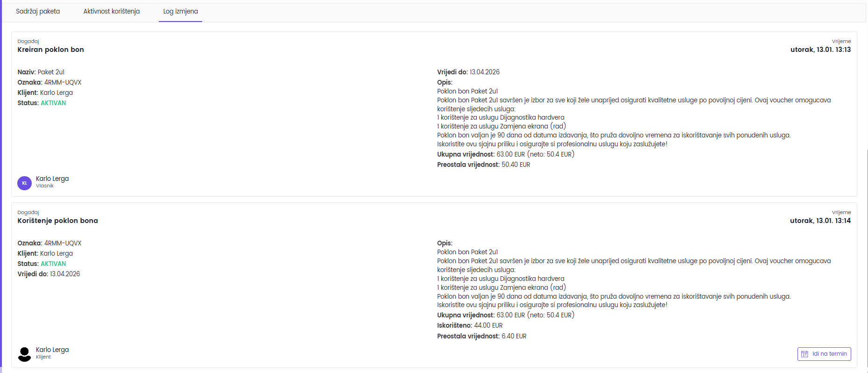Click Karlo Lerga name labeled Vlasnik
This screenshot has width=868, height=373.
[x=52, y=179]
